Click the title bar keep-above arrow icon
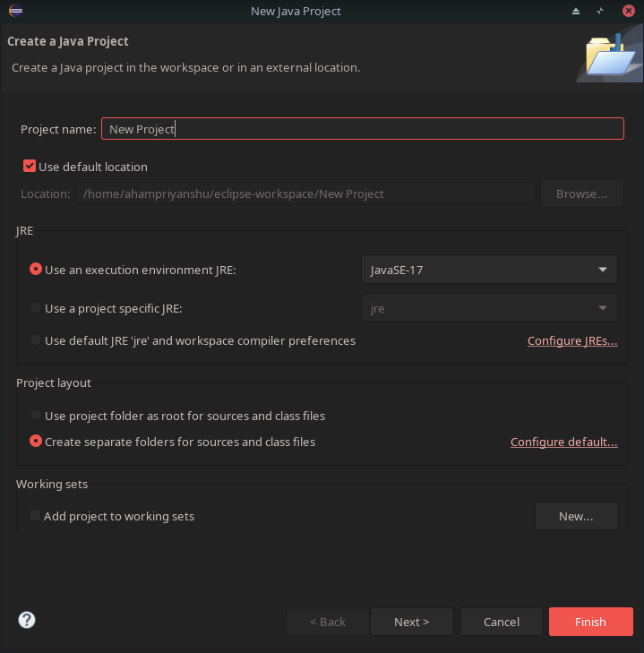Viewport: 644px width, 653px height. (577, 11)
